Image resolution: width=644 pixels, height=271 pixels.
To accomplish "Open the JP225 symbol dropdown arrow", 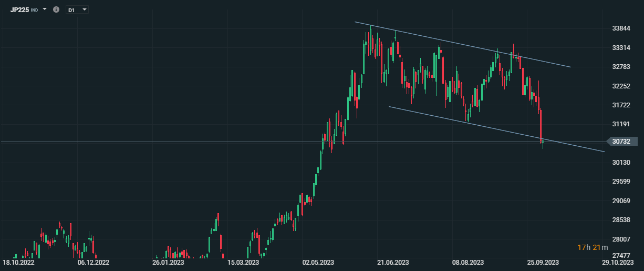I will [45, 9].
